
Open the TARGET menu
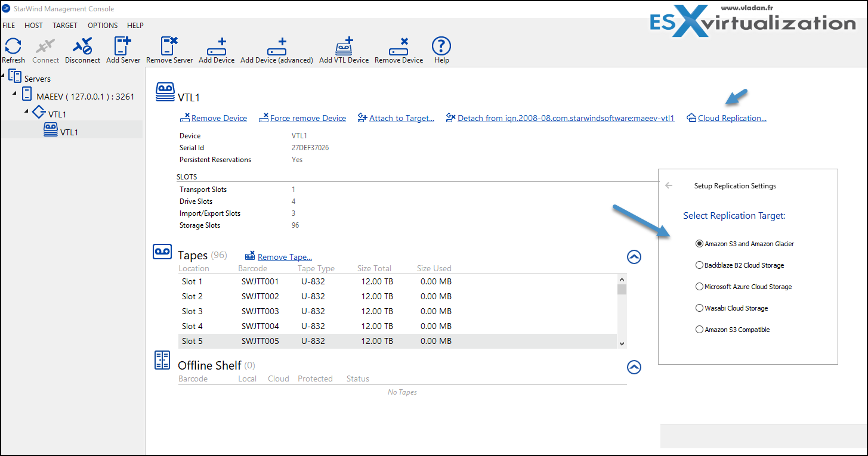64,25
